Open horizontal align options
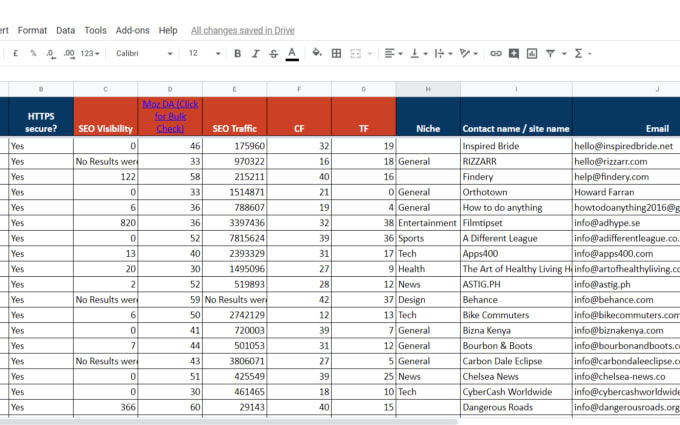 click(393, 53)
